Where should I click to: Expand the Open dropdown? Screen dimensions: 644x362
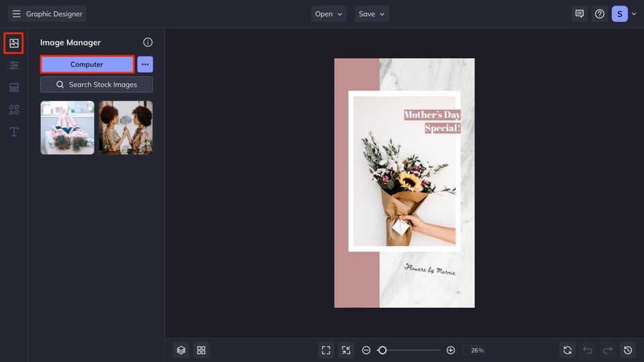(329, 14)
